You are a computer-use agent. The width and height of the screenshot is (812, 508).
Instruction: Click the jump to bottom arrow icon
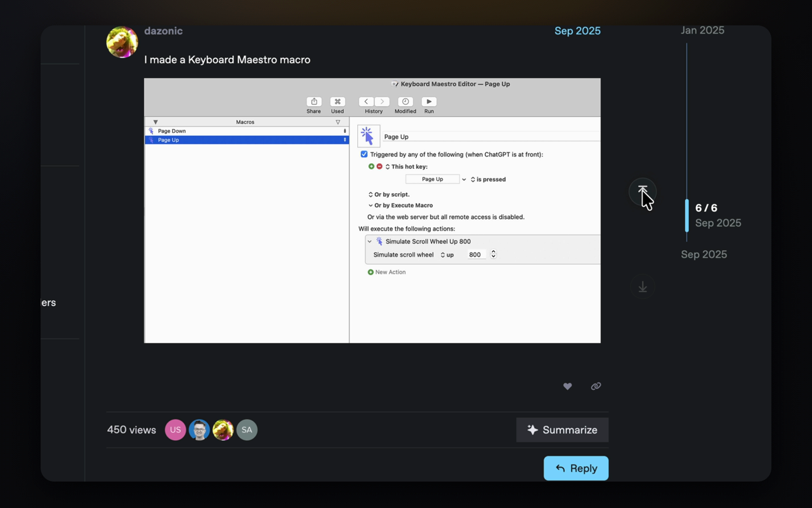point(643,287)
